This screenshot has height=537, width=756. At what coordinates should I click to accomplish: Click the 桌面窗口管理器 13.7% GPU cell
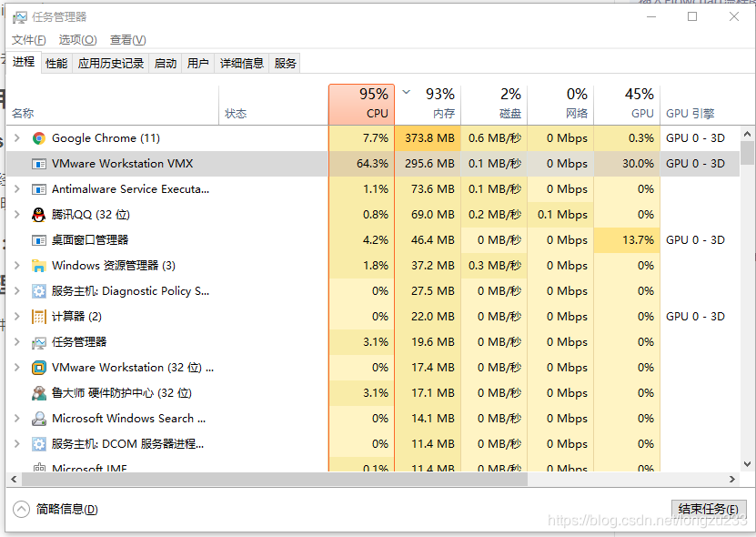(x=627, y=240)
